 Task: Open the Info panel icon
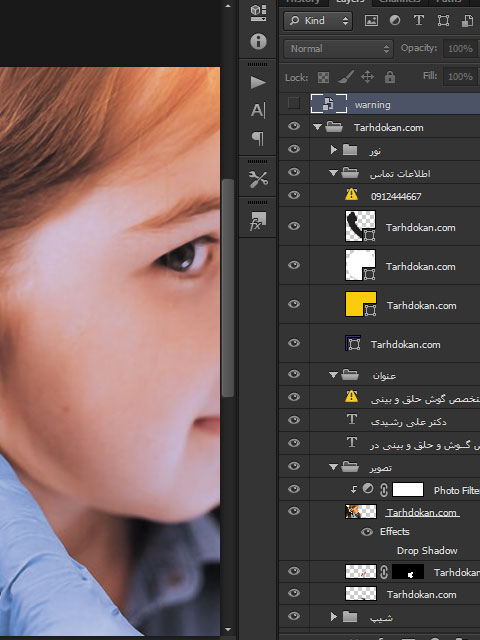[x=258, y=42]
